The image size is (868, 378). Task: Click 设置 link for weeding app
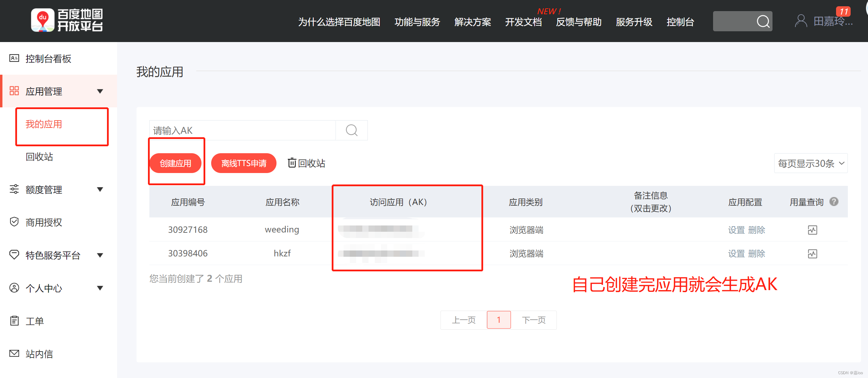pos(736,230)
